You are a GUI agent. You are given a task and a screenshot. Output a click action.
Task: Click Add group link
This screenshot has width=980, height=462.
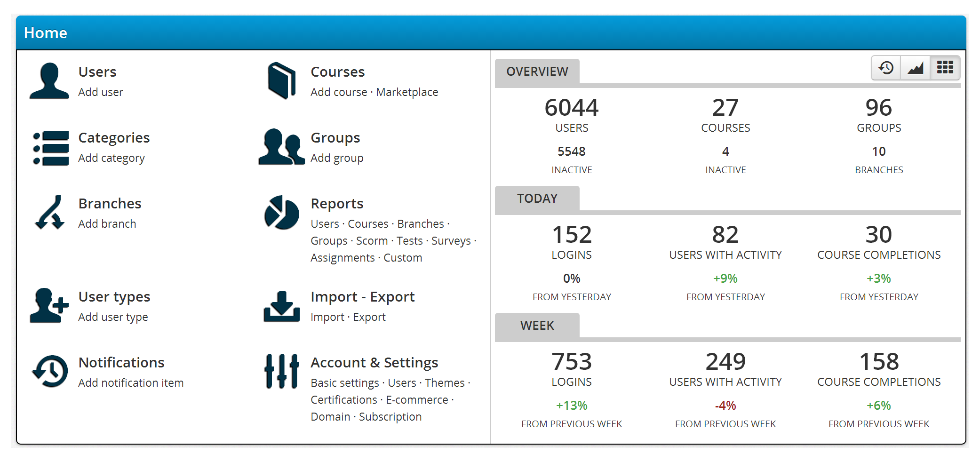point(337,158)
